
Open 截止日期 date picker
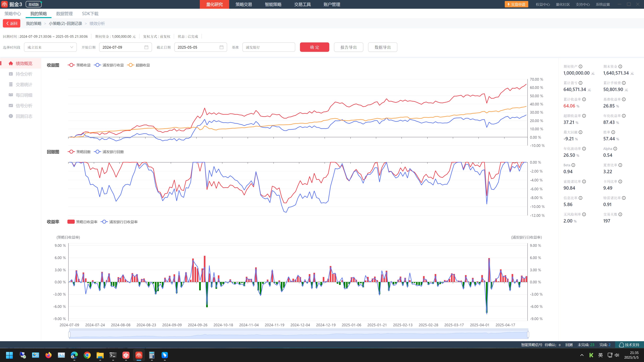pyautogui.click(x=221, y=47)
